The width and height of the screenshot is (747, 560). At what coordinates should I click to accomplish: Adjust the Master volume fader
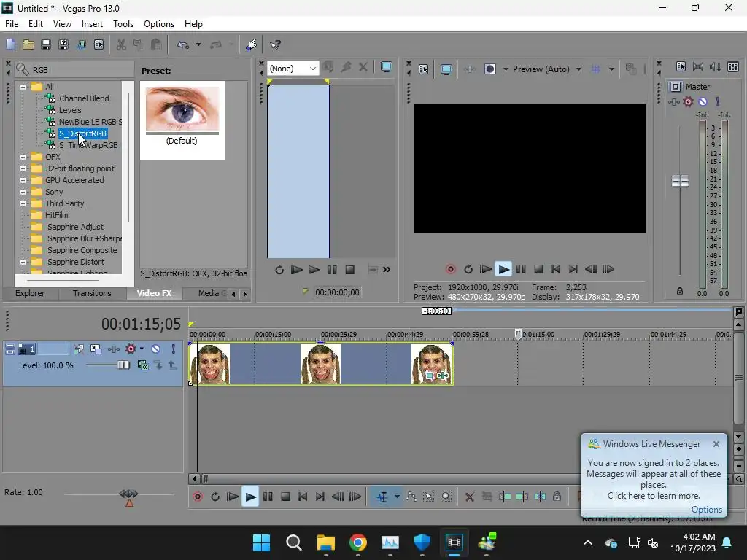[680, 181]
